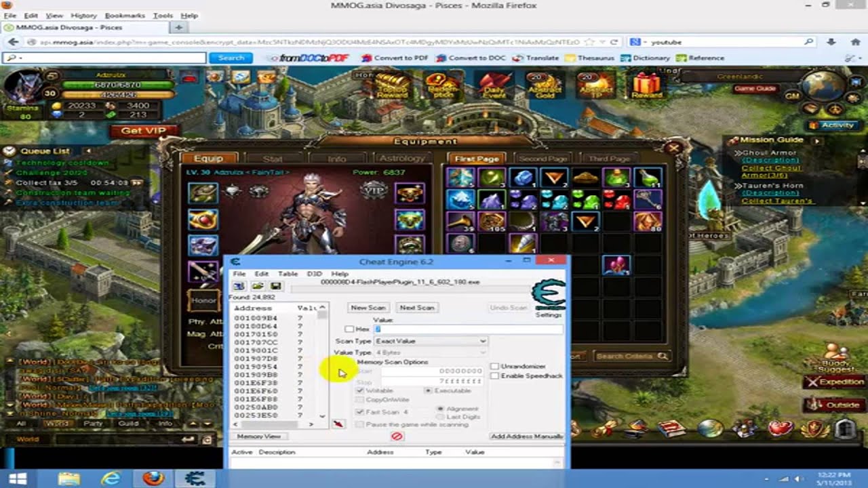
Task: Switch to the Astrology tab
Action: coord(401,159)
